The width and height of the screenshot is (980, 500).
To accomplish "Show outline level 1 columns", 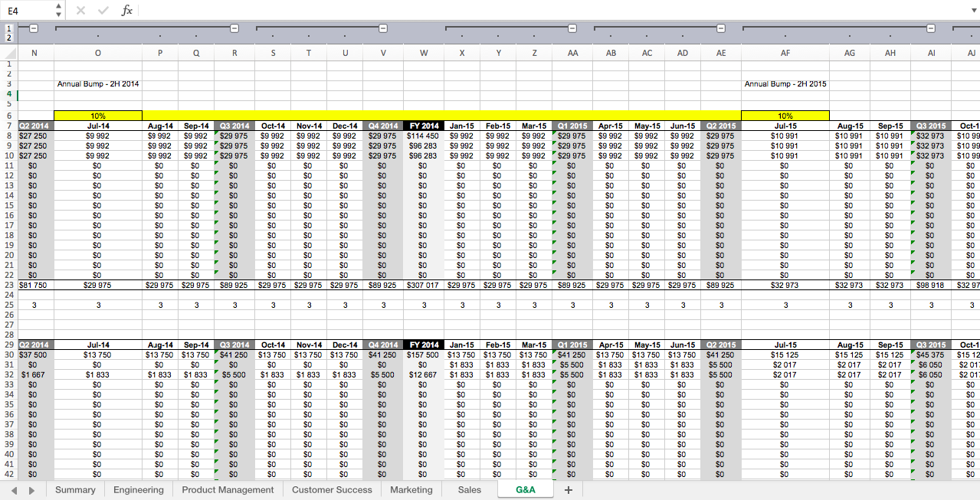I will point(9,28).
